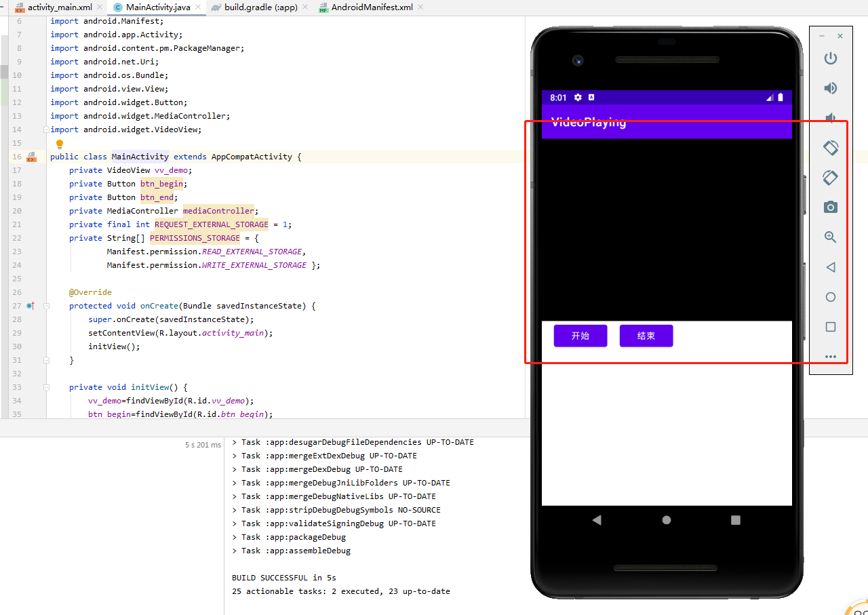This screenshot has width=868, height=615.
Task: Click the battery icon in phone status bar
Action: pyautogui.click(x=781, y=98)
